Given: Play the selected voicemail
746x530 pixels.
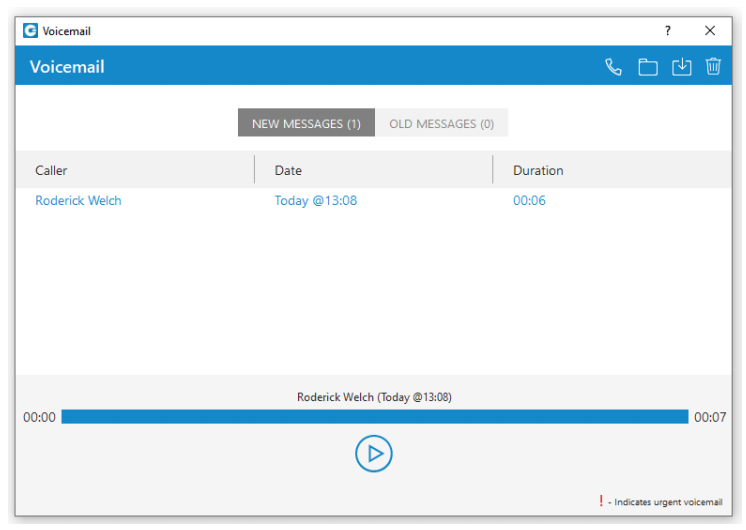Looking at the screenshot, I should coord(374,453).
